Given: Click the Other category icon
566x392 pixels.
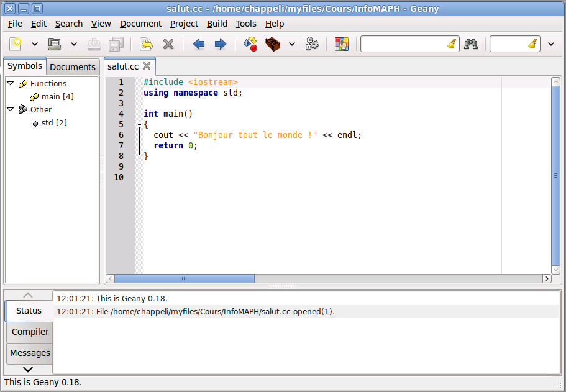Looking at the screenshot, I should (x=23, y=109).
